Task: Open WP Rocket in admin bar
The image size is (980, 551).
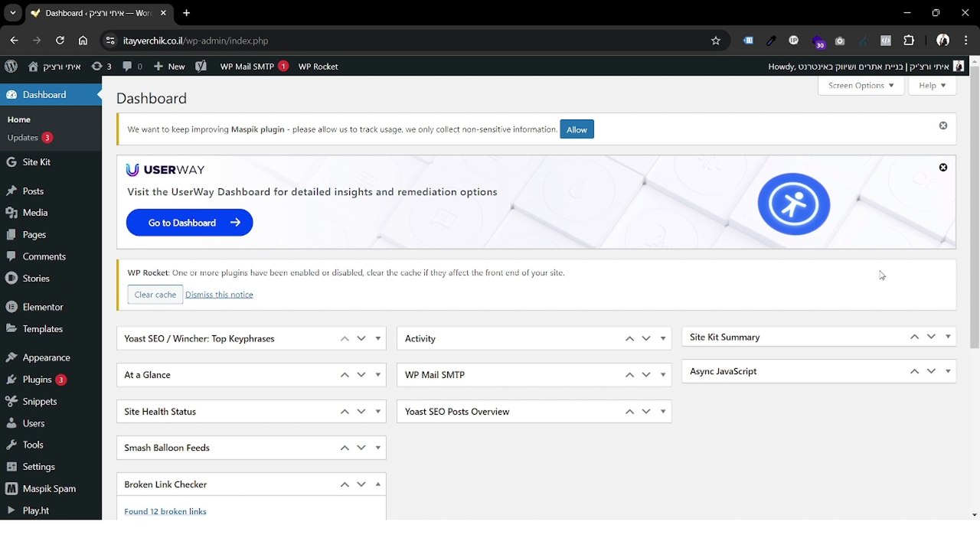Action: 318,67
